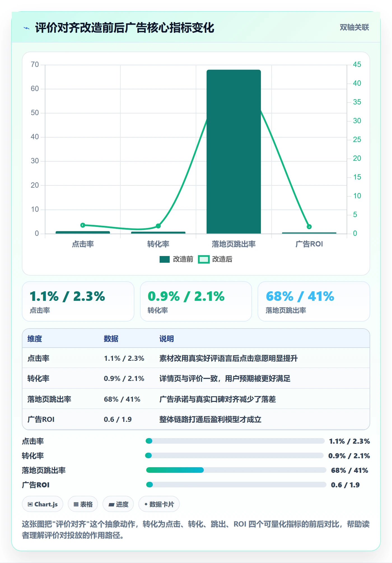
Task: Click the 广告ROI label on the chart x-axis
Action: (309, 244)
